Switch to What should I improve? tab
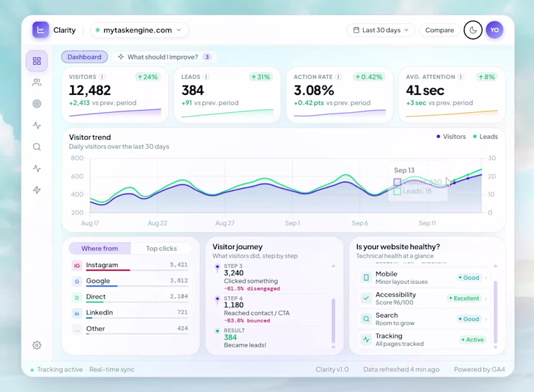 [165, 57]
